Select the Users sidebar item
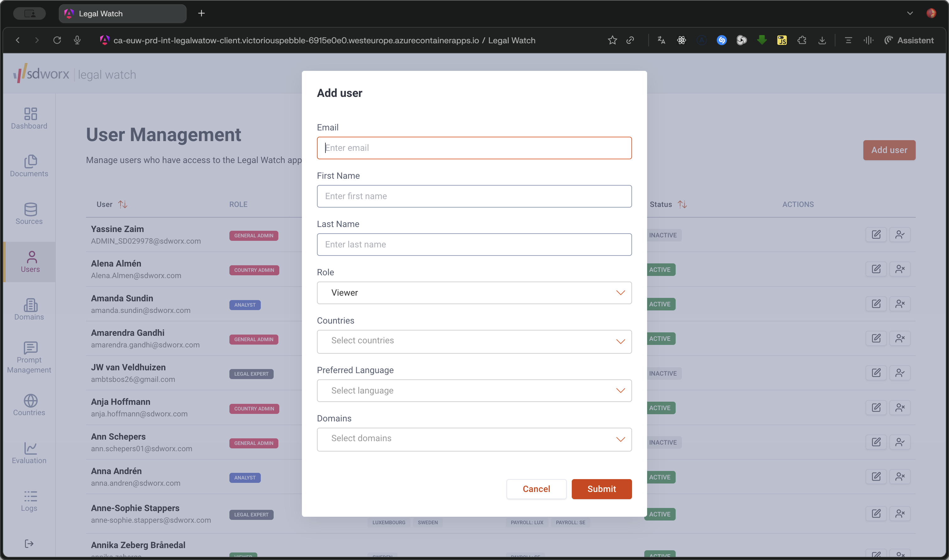This screenshot has width=949, height=560. 30,262
